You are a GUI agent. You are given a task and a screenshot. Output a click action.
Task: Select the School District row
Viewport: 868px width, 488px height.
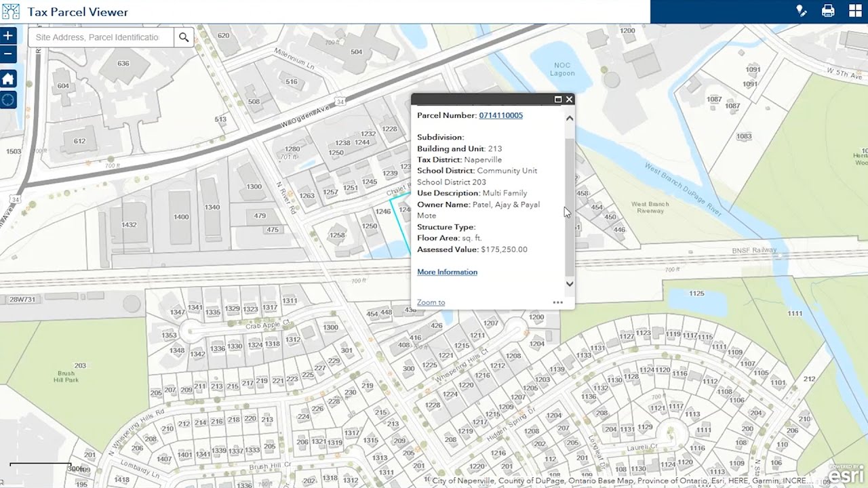(x=477, y=176)
